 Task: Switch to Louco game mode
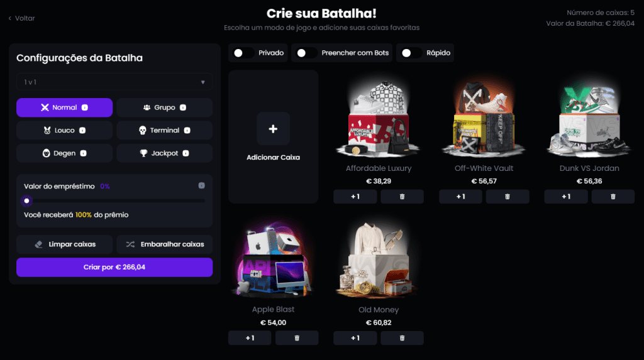(65, 131)
